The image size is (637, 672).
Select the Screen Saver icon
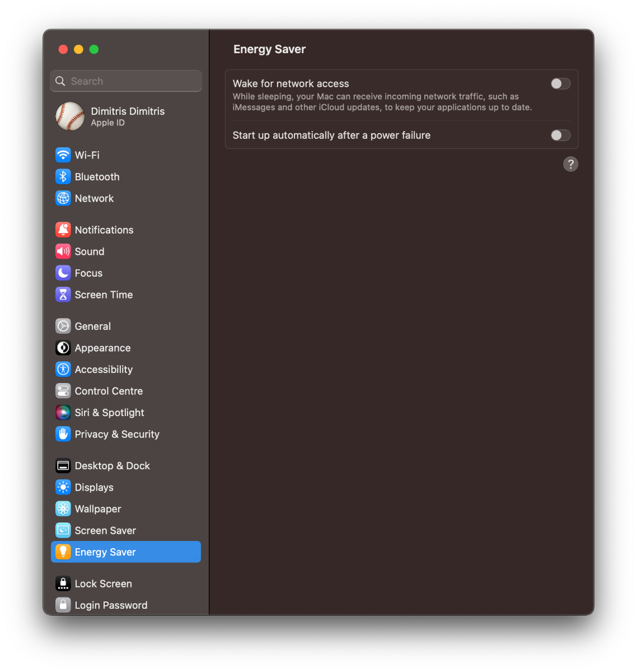coord(63,530)
